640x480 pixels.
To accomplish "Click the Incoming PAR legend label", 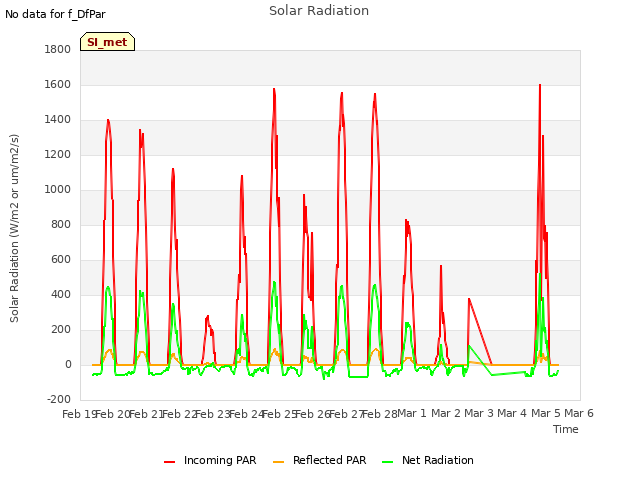I will tap(220, 460).
